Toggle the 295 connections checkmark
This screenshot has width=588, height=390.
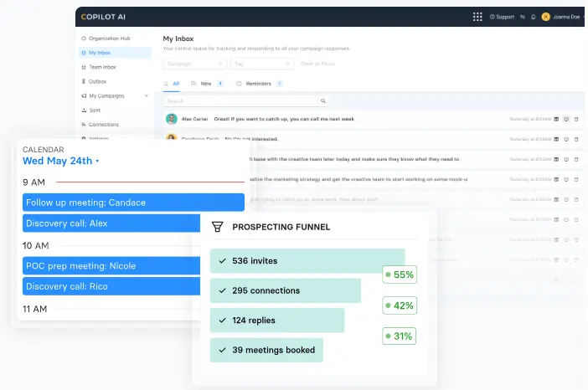point(222,291)
